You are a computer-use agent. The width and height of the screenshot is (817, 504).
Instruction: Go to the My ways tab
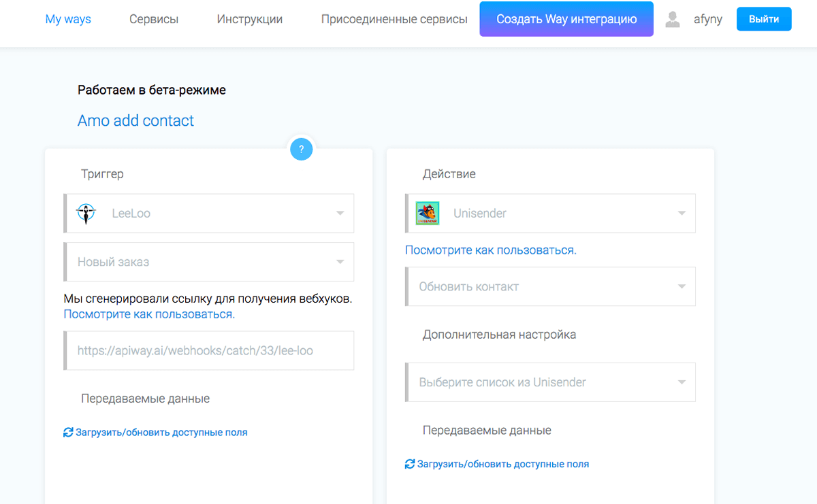tap(68, 19)
